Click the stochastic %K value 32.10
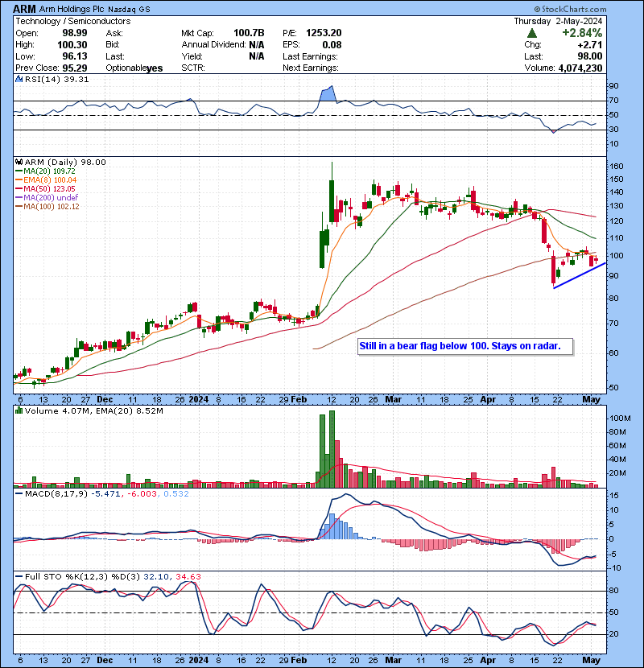This screenshot has height=668, width=644. pos(155,576)
